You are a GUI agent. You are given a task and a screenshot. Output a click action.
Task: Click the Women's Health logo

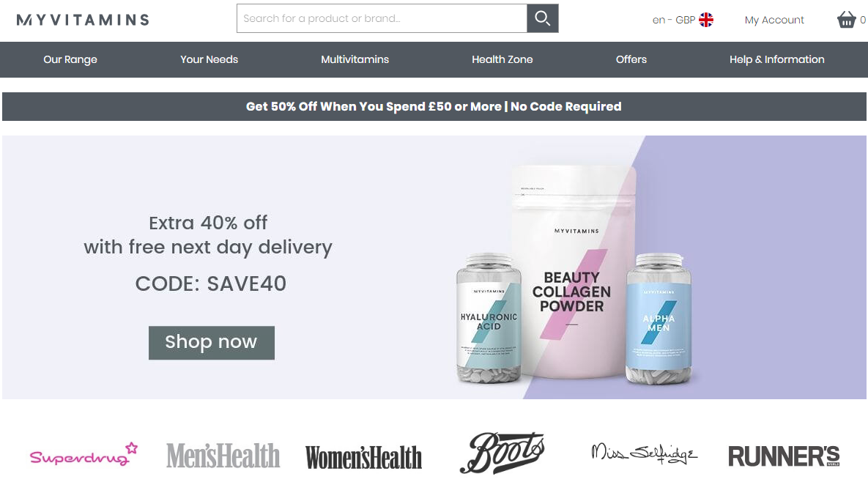[363, 458]
